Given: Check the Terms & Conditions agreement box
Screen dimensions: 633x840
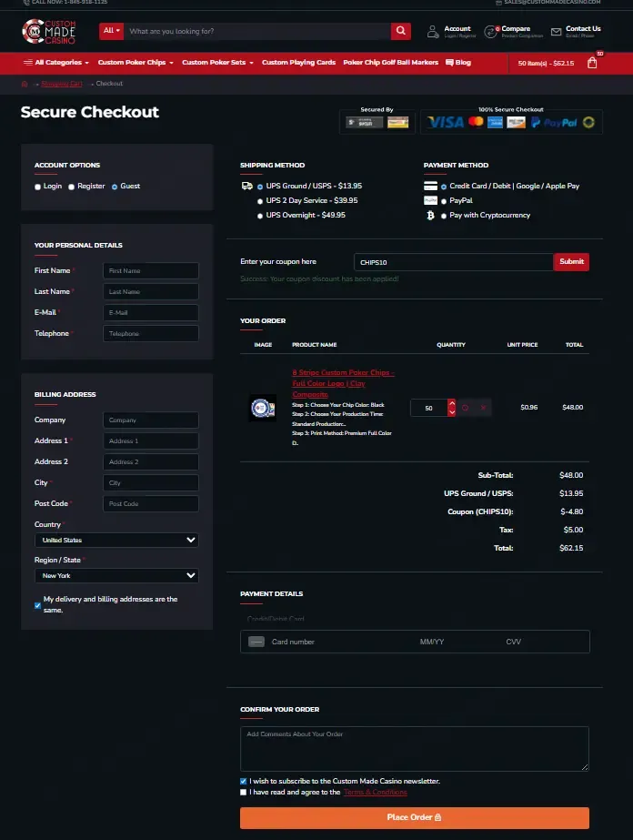Looking at the screenshot, I should click(243, 793).
